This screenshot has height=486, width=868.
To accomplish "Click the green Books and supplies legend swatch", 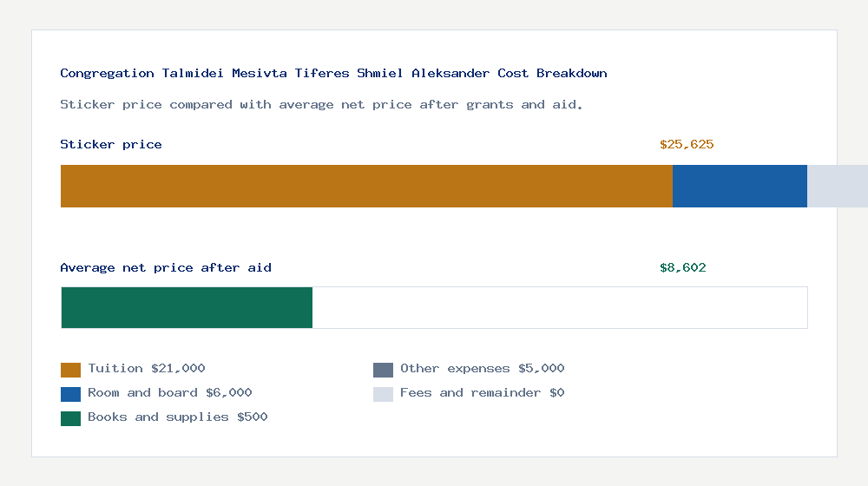I will pos(71,418).
